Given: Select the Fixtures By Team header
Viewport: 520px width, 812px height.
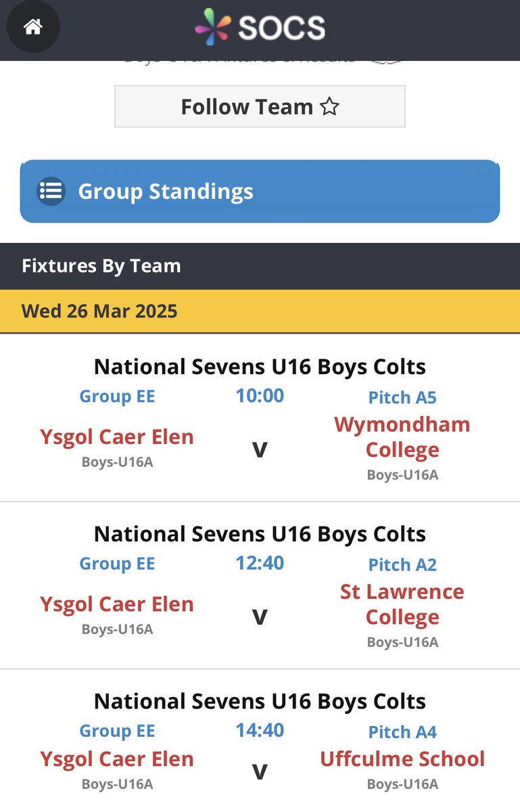Looking at the screenshot, I should point(101,266).
